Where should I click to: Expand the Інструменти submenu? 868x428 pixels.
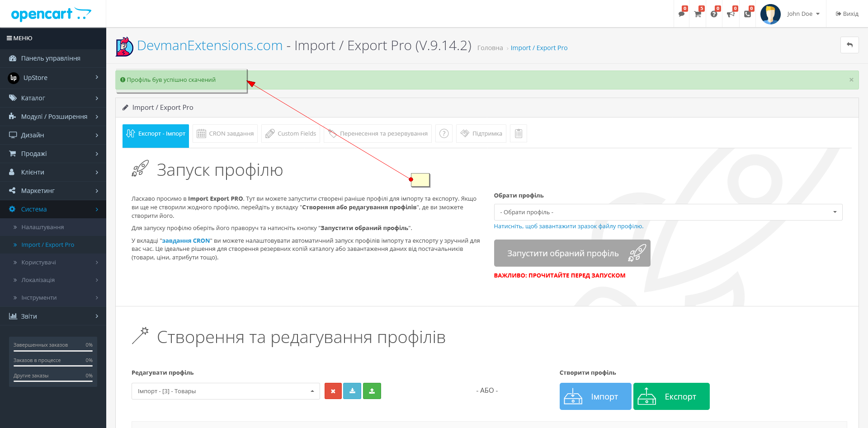(x=53, y=298)
